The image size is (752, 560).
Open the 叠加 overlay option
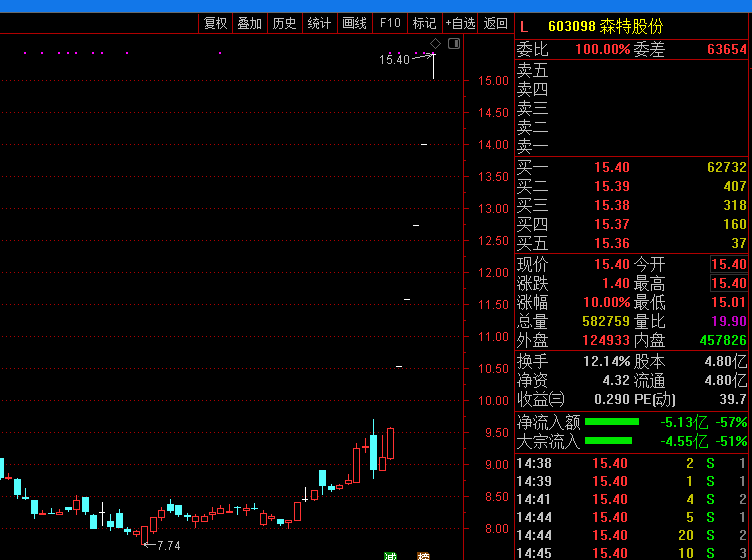click(250, 23)
